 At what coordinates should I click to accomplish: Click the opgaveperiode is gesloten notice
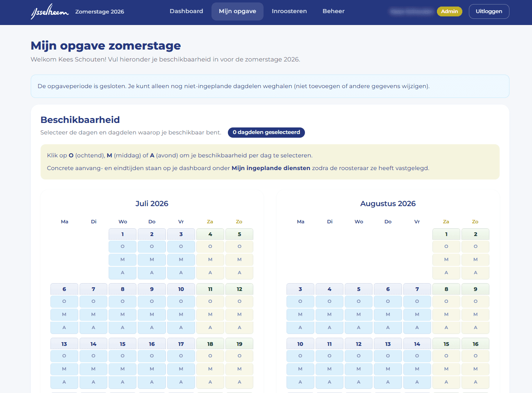click(x=270, y=86)
